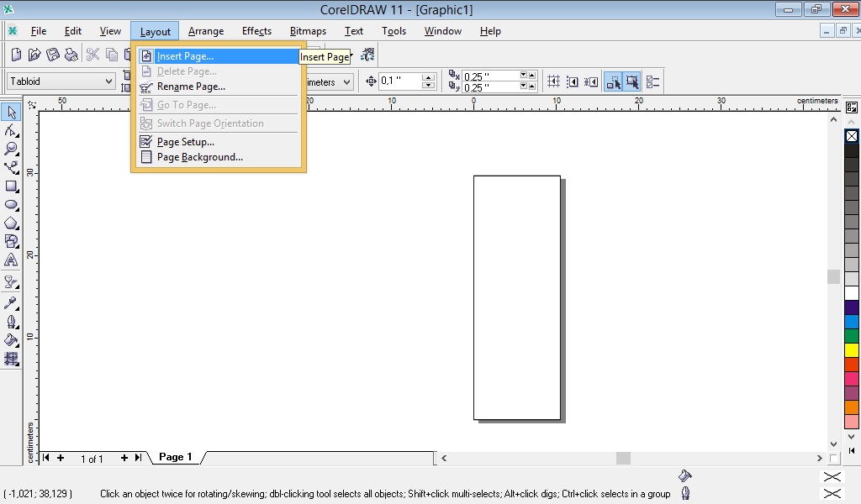Image resolution: width=861 pixels, height=504 pixels.
Task: Pick the No Color X swatch
Action: [852, 136]
